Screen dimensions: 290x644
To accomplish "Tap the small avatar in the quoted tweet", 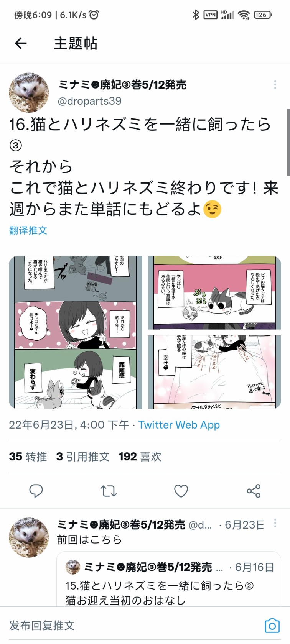I will [x=73, y=567].
